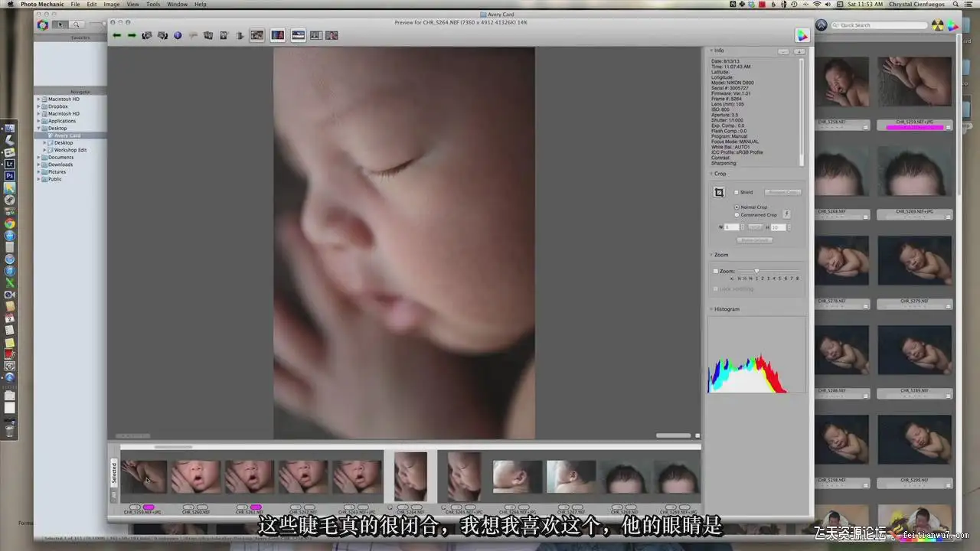The height and width of the screenshot is (551, 980).
Task: Select the Downloads folder in Navigator
Action: (x=60, y=165)
